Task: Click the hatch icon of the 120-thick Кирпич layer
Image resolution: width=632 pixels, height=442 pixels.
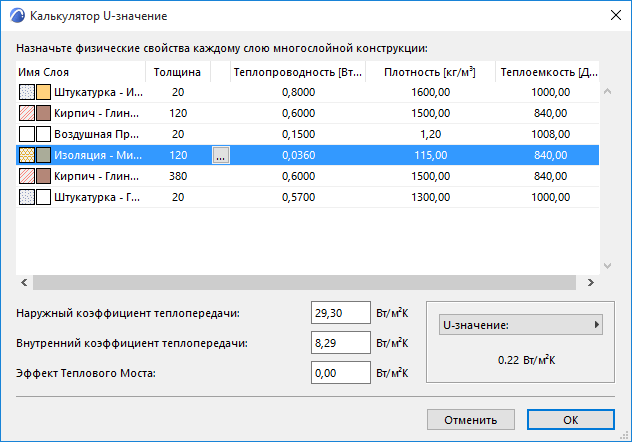Action: coord(26,114)
